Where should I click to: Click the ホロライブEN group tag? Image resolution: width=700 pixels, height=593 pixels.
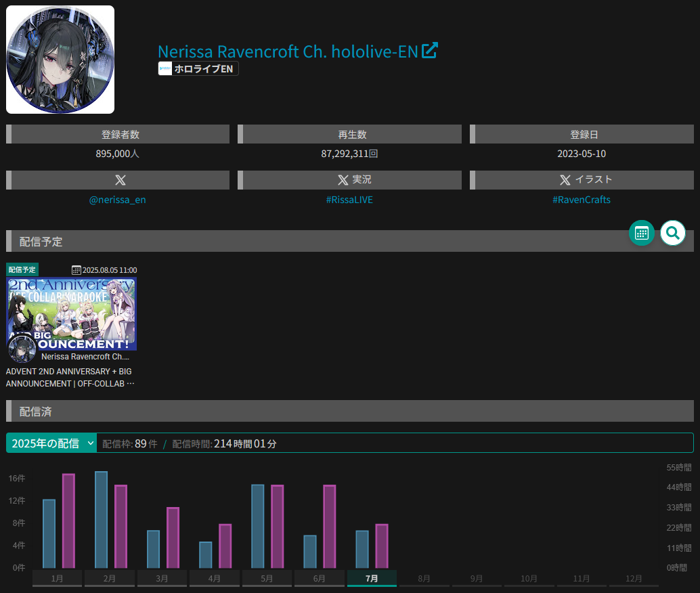pyautogui.click(x=198, y=69)
